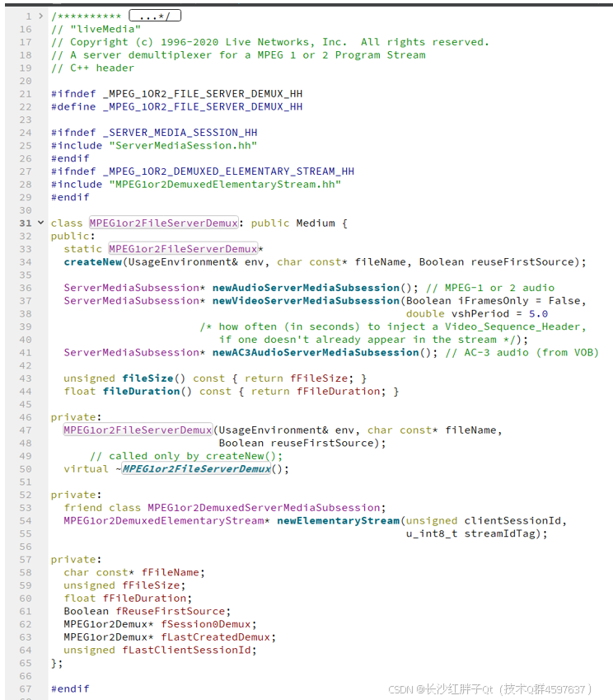Screen dimensions: 613x700
Task: Click the fSession0Demux member
Action: click(x=206, y=624)
